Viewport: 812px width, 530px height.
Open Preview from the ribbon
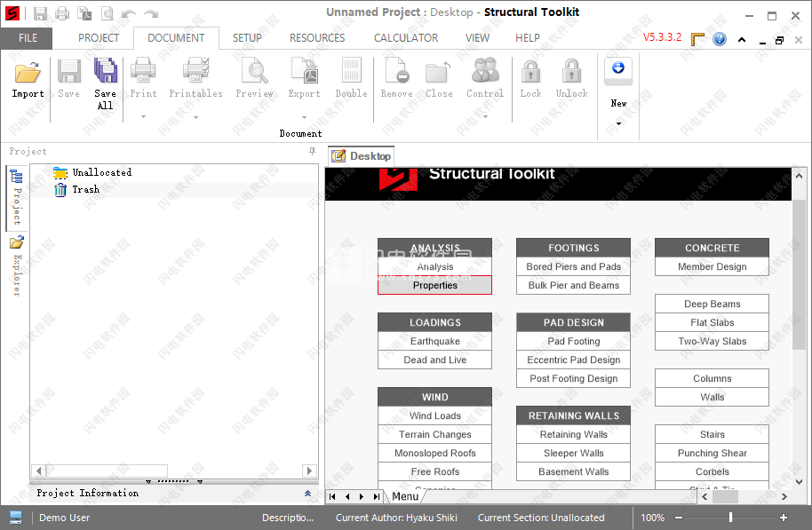click(x=254, y=70)
